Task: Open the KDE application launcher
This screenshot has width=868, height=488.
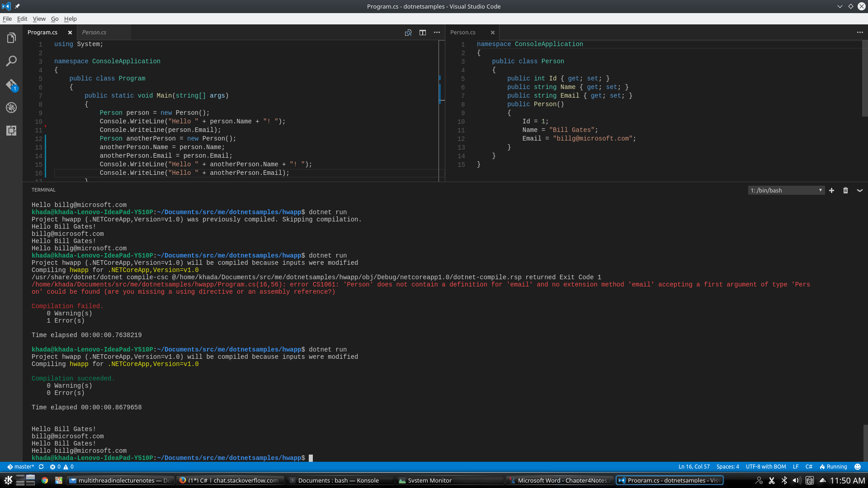Action: click(8, 480)
